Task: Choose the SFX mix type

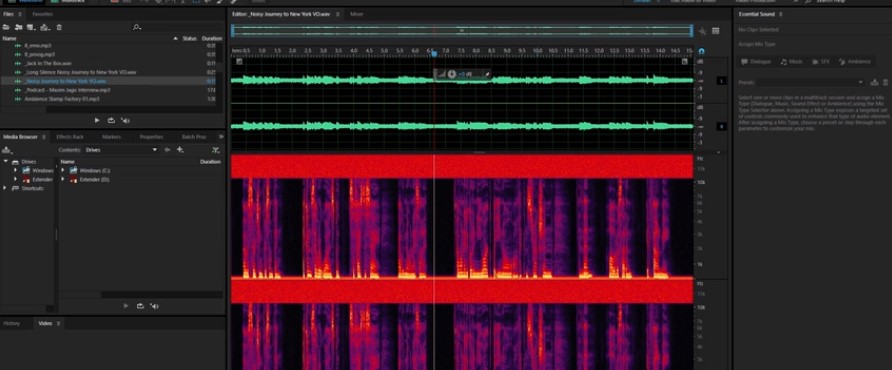Action: [821, 61]
